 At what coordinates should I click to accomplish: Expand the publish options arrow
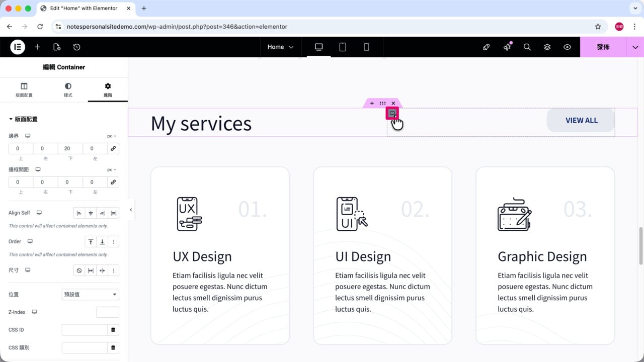[635, 47]
